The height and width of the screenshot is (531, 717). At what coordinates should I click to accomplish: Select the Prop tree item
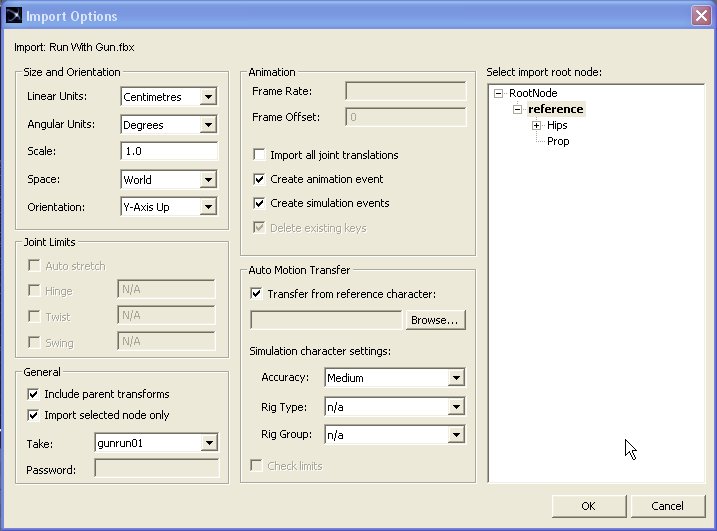[x=558, y=141]
